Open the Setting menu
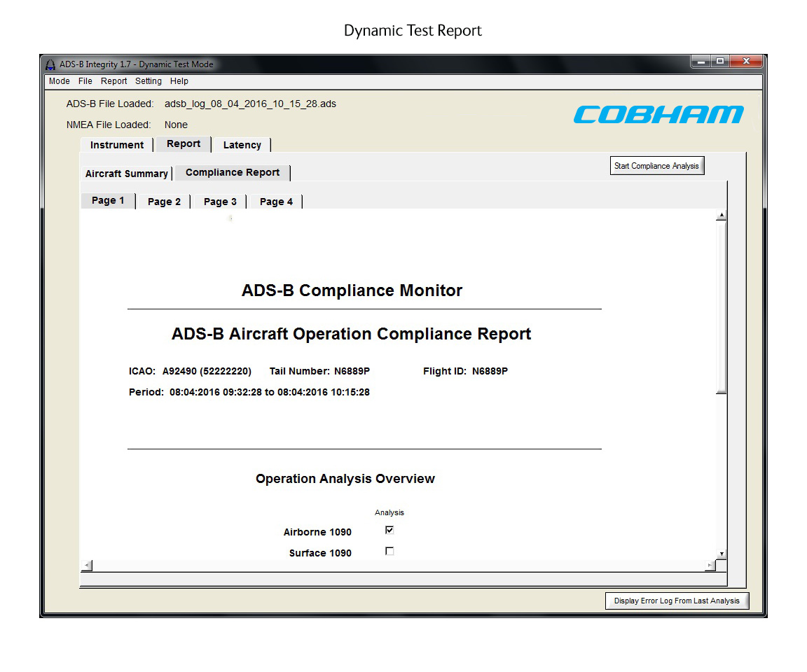This screenshot has width=807, height=672. tap(148, 81)
